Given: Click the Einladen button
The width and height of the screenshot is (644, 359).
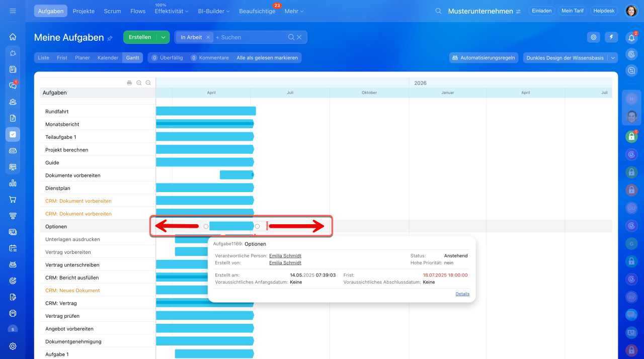Looking at the screenshot, I should pyautogui.click(x=541, y=11).
